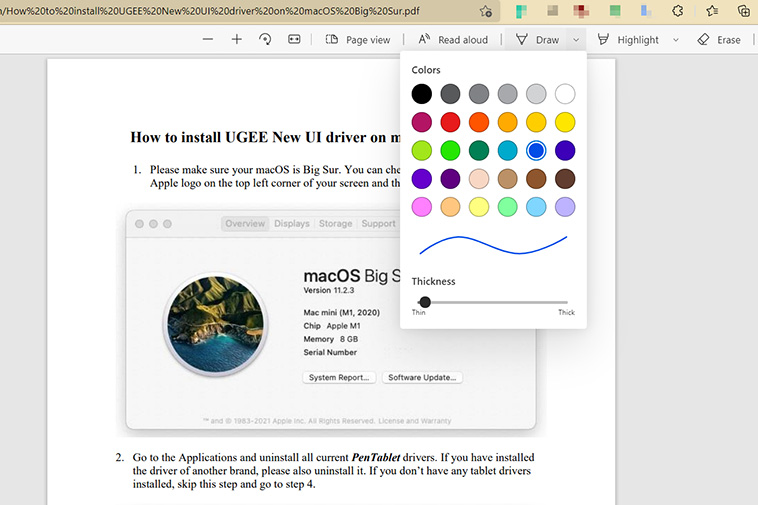Collapse the Draw options dropdown arrow
The height and width of the screenshot is (505, 758).
pyautogui.click(x=576, y=40)
